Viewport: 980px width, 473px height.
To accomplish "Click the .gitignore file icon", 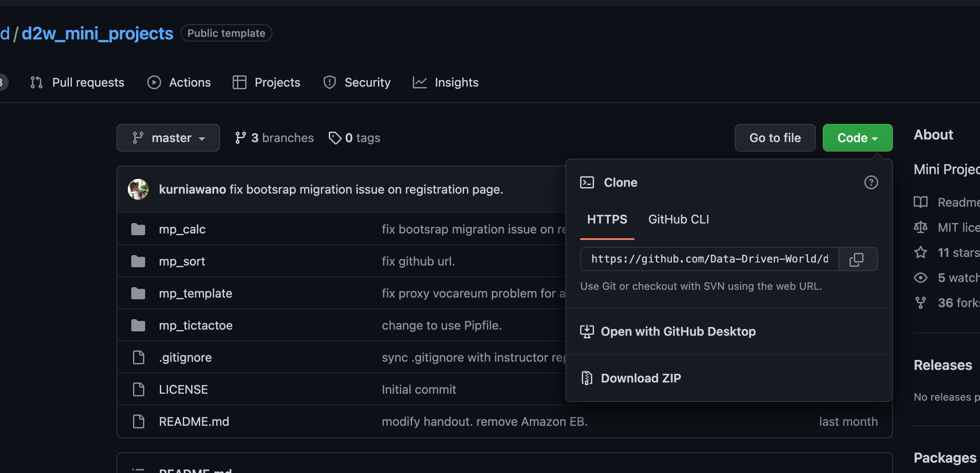I will (x=138, y=357).
